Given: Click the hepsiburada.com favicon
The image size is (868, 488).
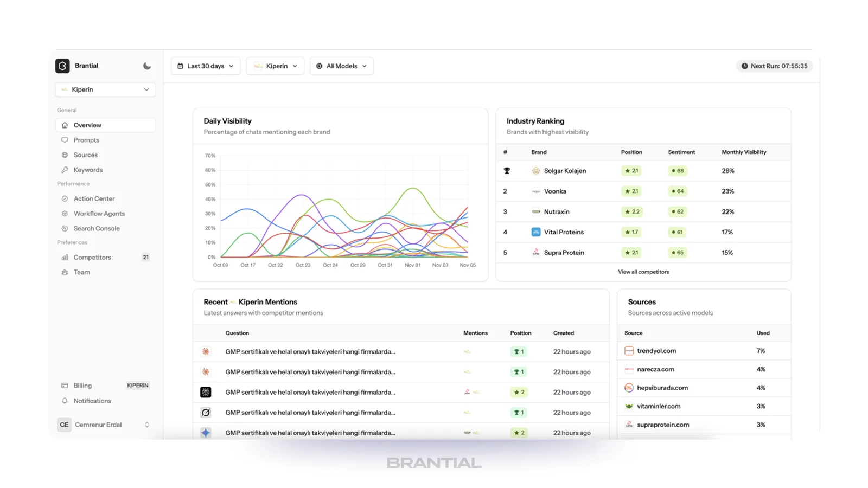Looking at the screenshot, I should click(629, 388).
